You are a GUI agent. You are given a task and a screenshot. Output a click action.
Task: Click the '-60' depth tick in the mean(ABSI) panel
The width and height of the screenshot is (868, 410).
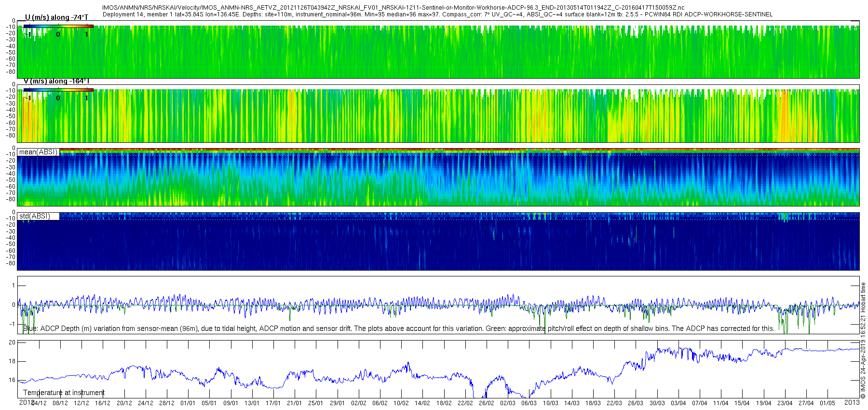pos(10,187)
